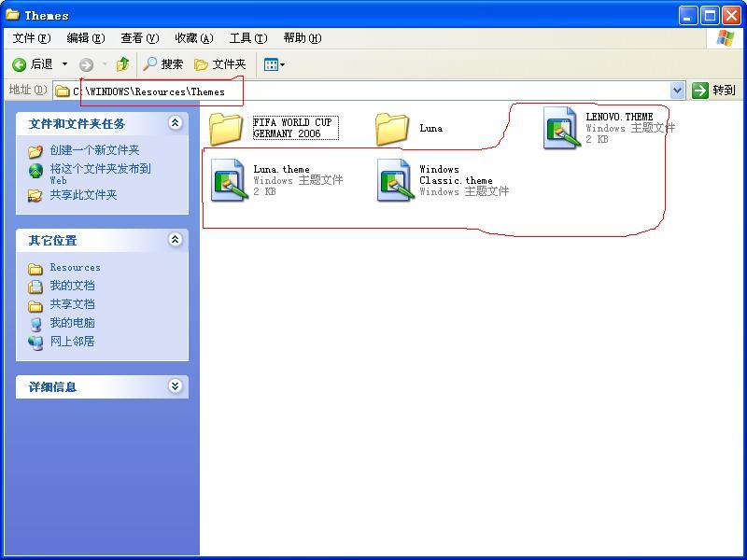Collapse the 其它位置 panel
Image resolution: width=747 pixels, height=560 pixels.
pyautogui.click(x=175, y=240)
